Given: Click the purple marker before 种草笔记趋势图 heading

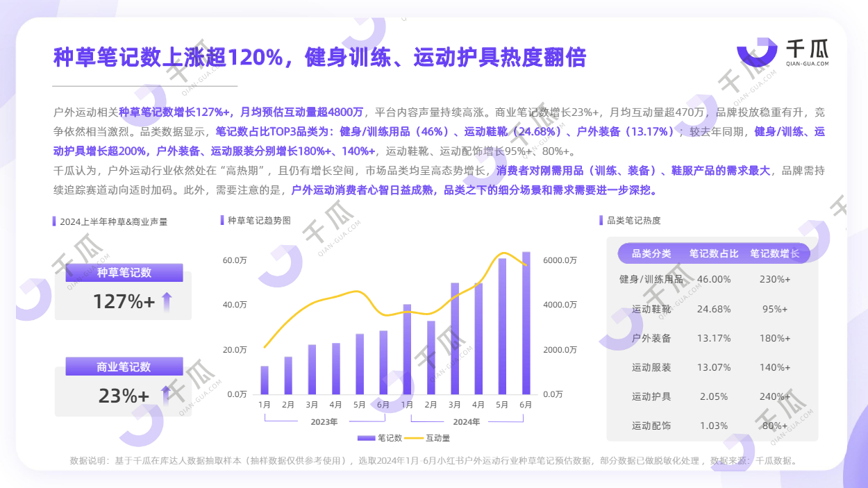Looking at the screenshot, I should click(222, 220).
